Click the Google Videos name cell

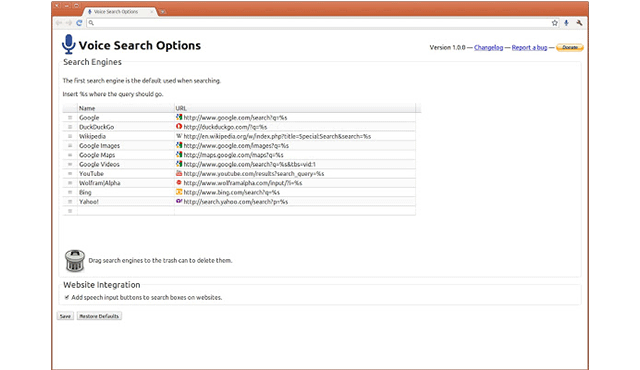coord(126,164)
